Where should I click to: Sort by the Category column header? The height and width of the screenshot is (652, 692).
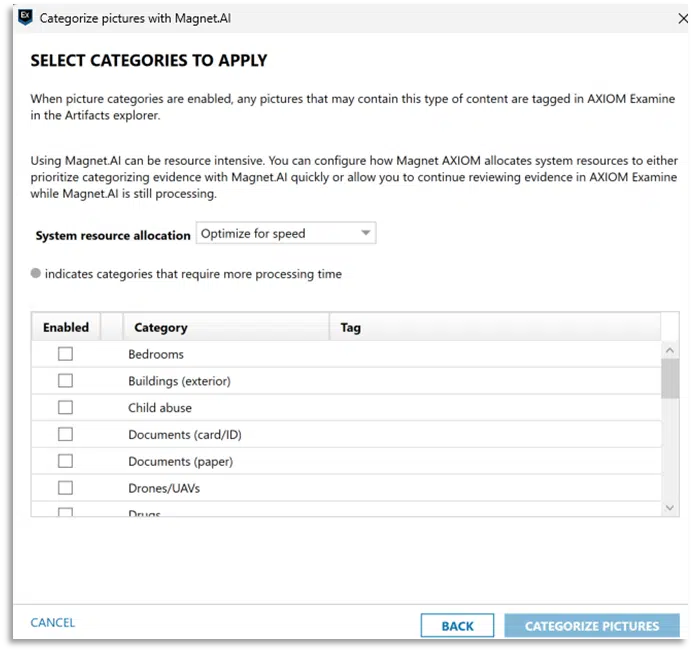coord(161,327)
